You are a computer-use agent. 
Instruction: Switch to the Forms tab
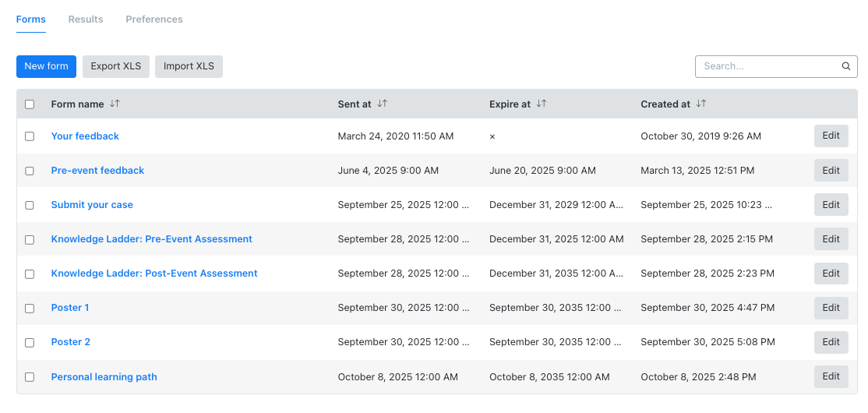tap(31, 19)
